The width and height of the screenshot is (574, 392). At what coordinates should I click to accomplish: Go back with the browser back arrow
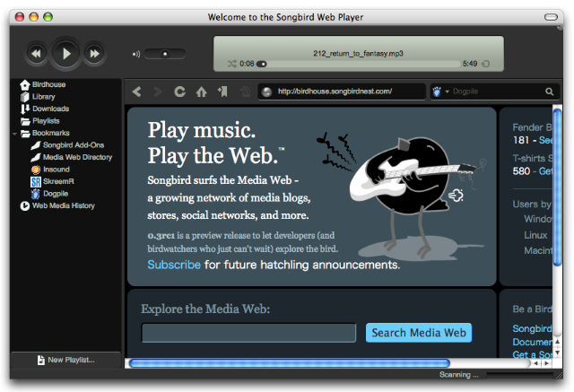tap(137, 91)
